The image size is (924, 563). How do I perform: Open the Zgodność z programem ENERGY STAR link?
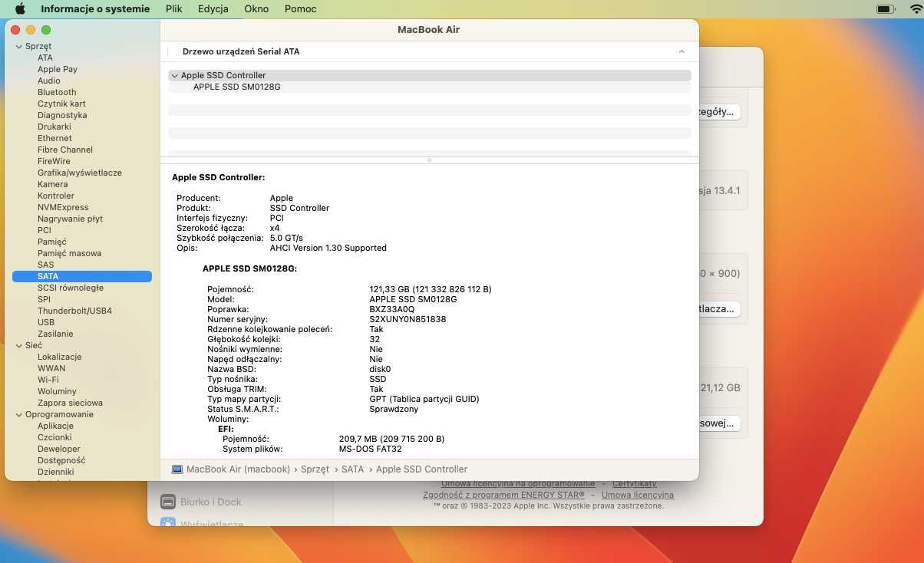coord(503,495)
